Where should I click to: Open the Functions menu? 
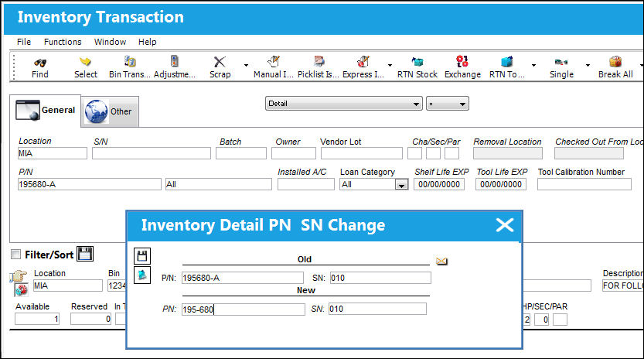(x=63, y=42)
